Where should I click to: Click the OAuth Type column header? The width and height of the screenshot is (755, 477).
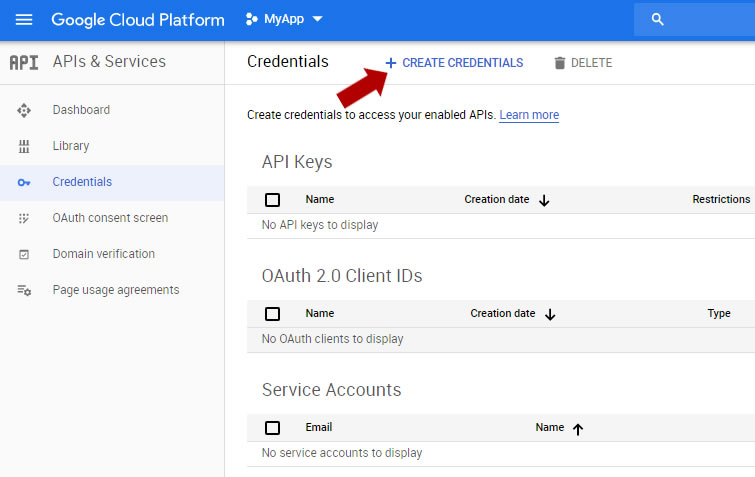719,313
